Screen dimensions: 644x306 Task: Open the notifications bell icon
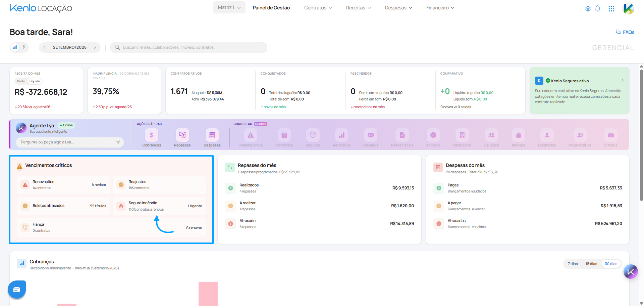[x=598, y=9]
